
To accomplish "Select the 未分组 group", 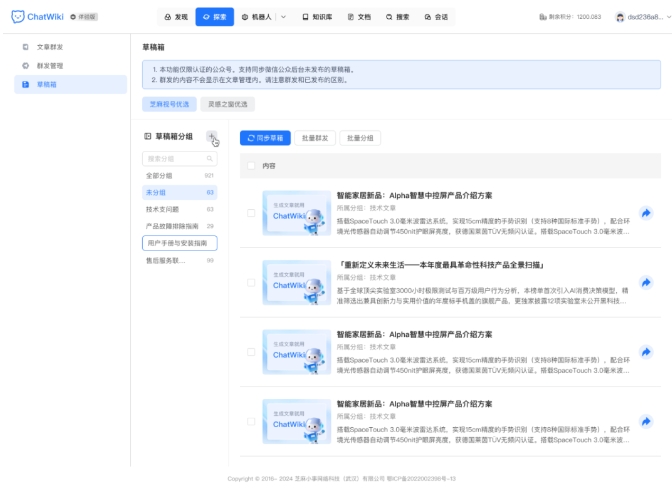I will click(x=180, y=192).
